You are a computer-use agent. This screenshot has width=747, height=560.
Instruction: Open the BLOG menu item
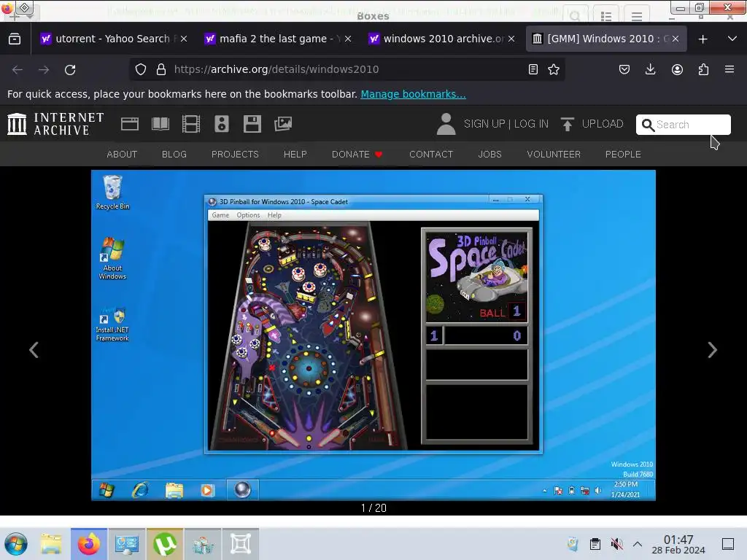pos(174,155)
